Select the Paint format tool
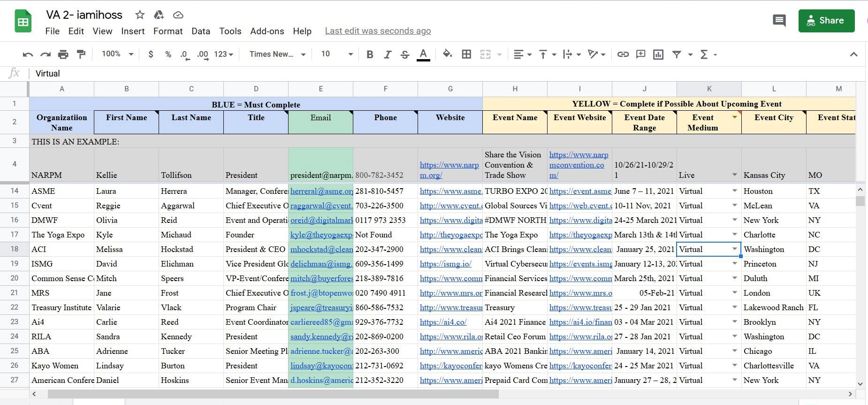Screen dimensions: 868x405 tap(81, 54)
